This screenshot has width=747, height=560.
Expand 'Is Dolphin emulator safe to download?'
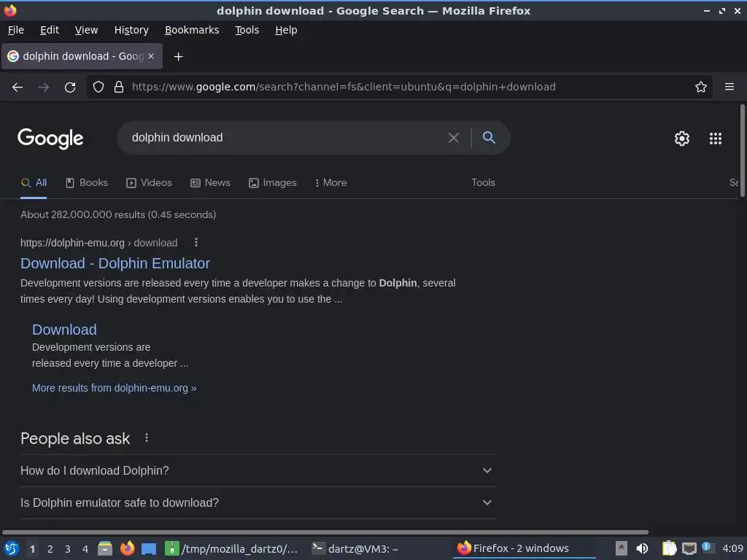pos(258,503)
